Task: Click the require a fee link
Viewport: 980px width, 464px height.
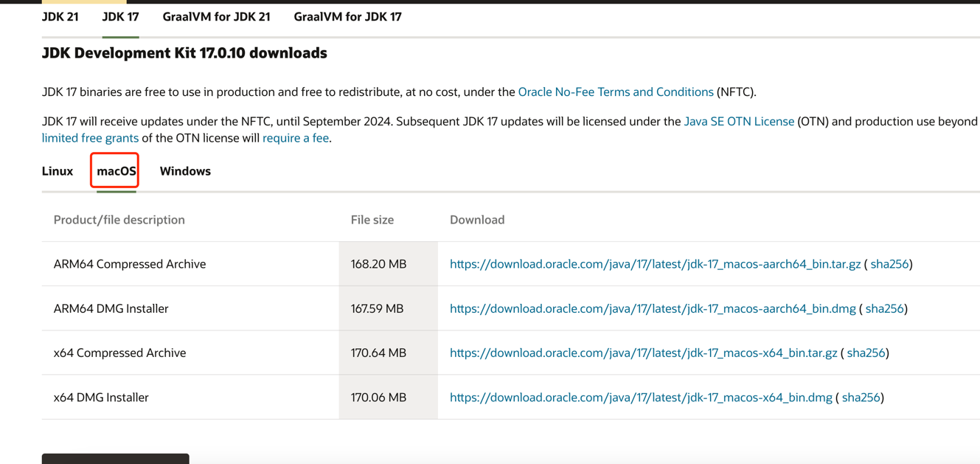Action: coord(296,138)
